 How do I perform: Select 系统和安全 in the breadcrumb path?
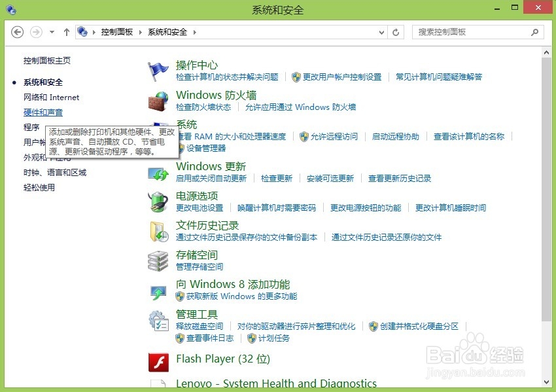point(167,32)
